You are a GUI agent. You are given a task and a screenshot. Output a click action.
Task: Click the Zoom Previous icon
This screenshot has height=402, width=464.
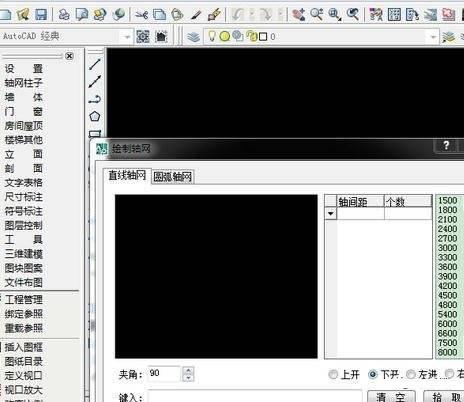[353, 15]
